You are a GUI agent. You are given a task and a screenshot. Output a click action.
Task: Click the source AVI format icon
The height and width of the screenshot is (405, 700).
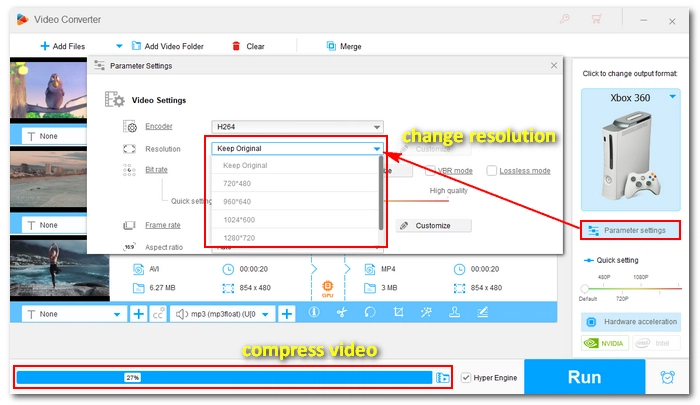pos(138,269)
